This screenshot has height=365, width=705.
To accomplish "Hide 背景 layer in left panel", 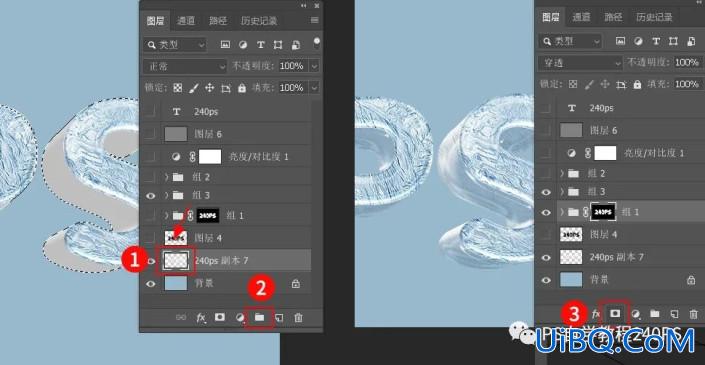I will pos(151,284).
